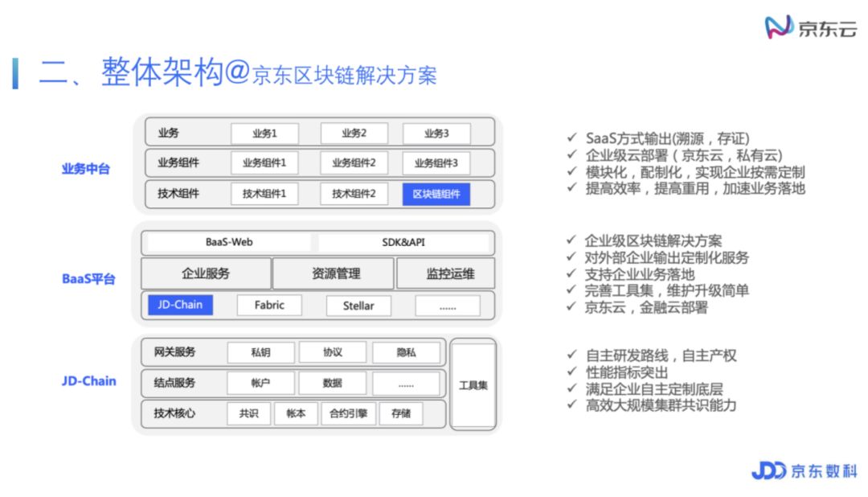Select the 企业服务 block
This screenshot has width=868, height=497.
[x=206, y=273]
